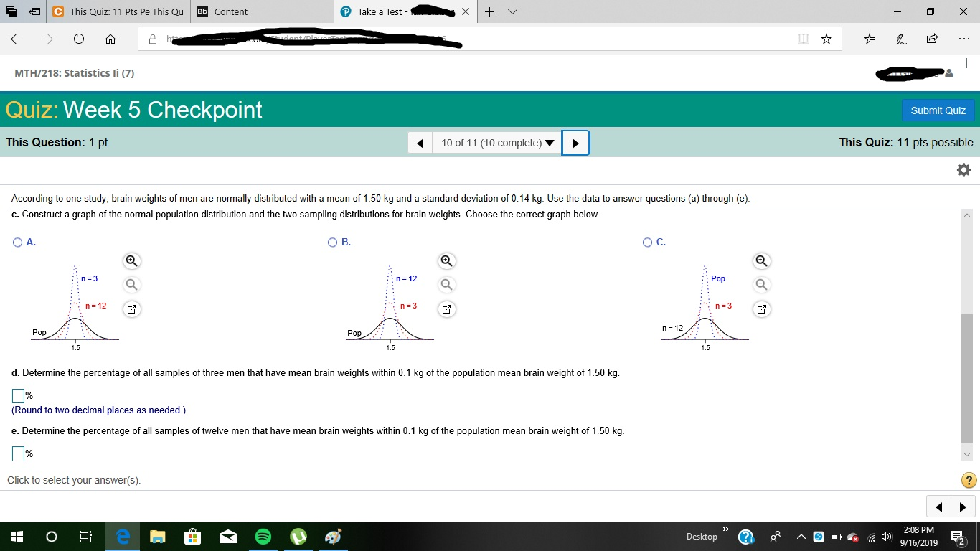Go to the next question with the arrow button
Viewport: 980px width, 551px height.
click(575, 142)
